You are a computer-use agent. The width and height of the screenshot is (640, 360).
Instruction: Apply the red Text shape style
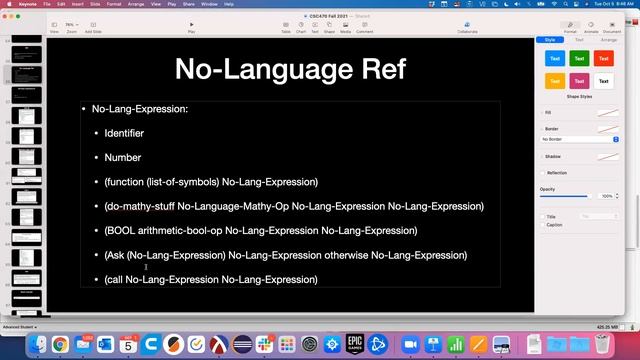point(604,58)
